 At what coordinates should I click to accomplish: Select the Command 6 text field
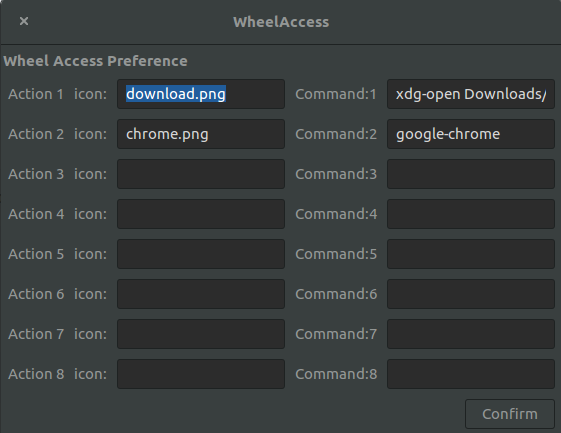(x=471, y=295)
